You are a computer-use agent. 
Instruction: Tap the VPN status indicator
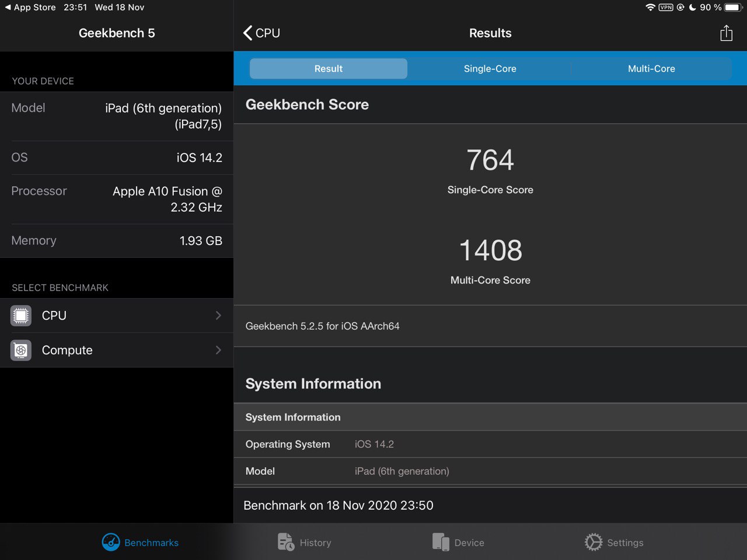666,7
